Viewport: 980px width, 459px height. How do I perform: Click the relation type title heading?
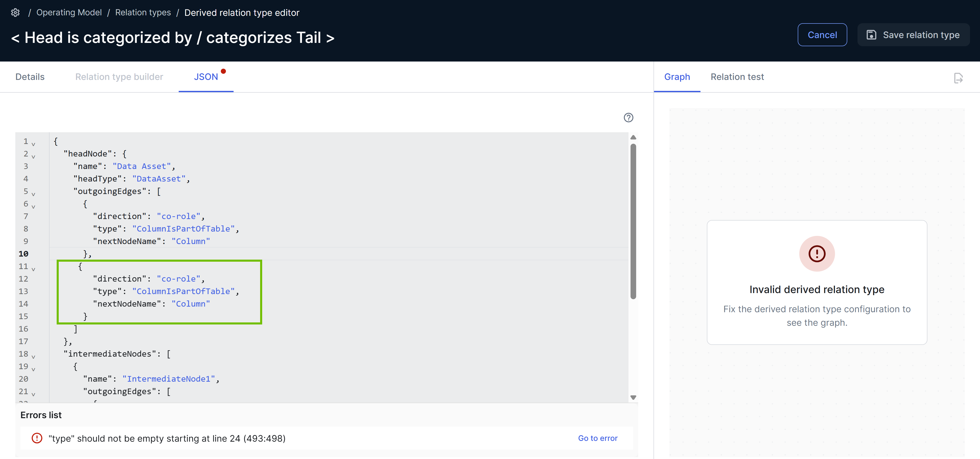click(x=173, y=38)
